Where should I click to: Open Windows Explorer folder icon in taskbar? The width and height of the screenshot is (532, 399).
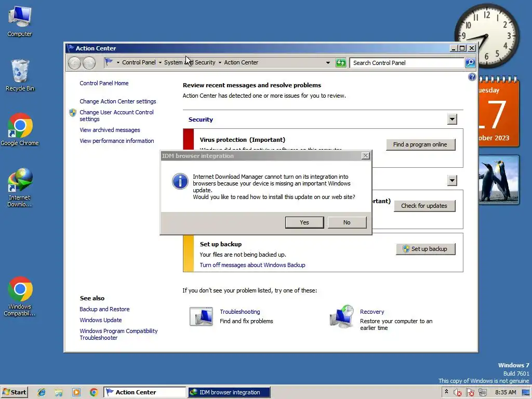coord(59,392)
